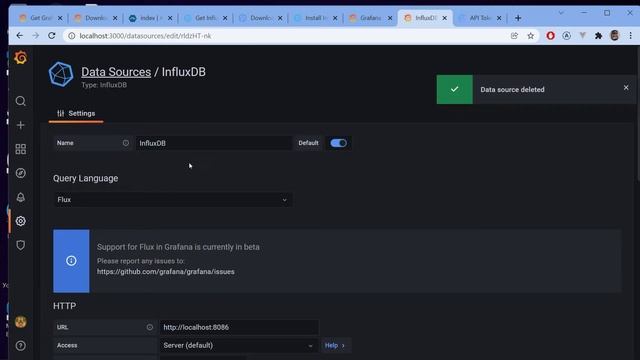Open the Explore compass icon in sidebar

20,173
